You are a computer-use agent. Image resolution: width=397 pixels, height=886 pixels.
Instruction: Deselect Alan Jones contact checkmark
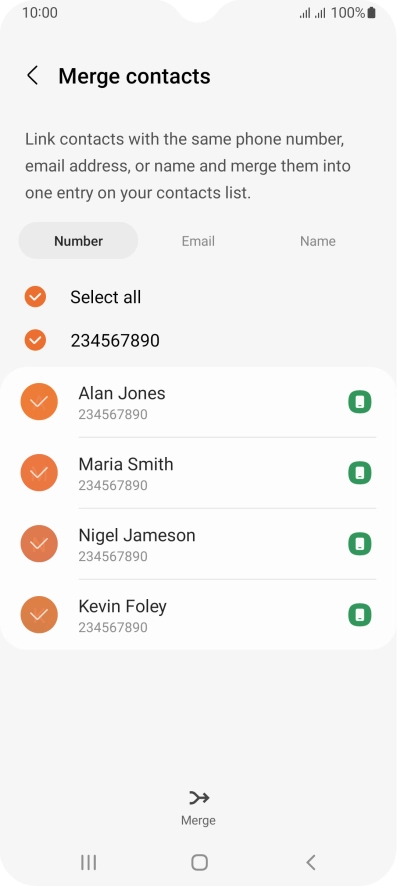tap(39, 402)
